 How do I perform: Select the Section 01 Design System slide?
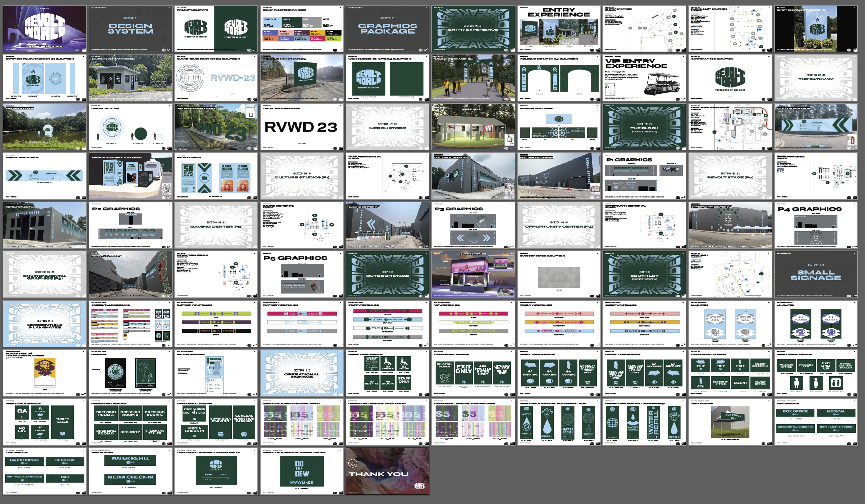coord(130,29)
